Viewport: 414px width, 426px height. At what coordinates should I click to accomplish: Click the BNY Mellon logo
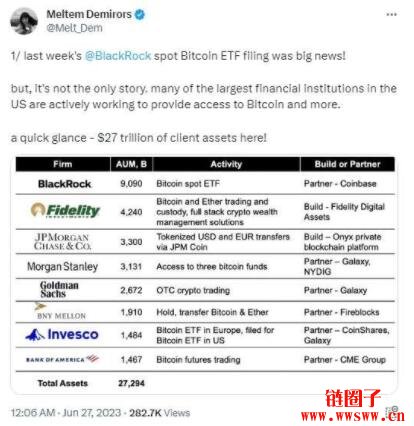[60, 311]
